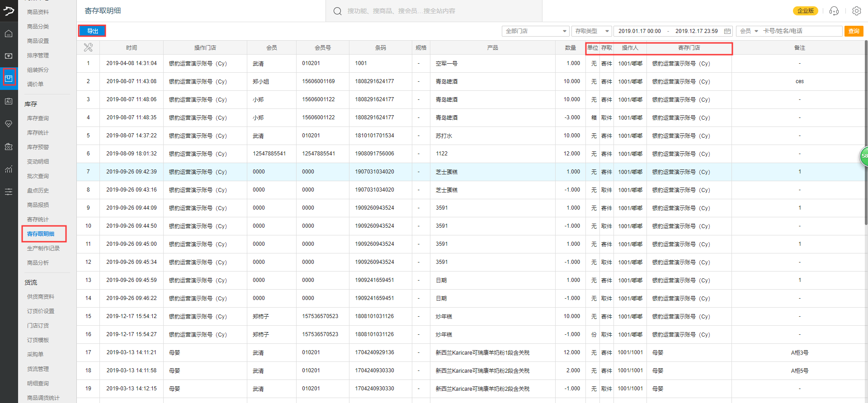Open 库存查询 menu item
This screenshot has height=403, width=868.
click(x=38, y=118)
